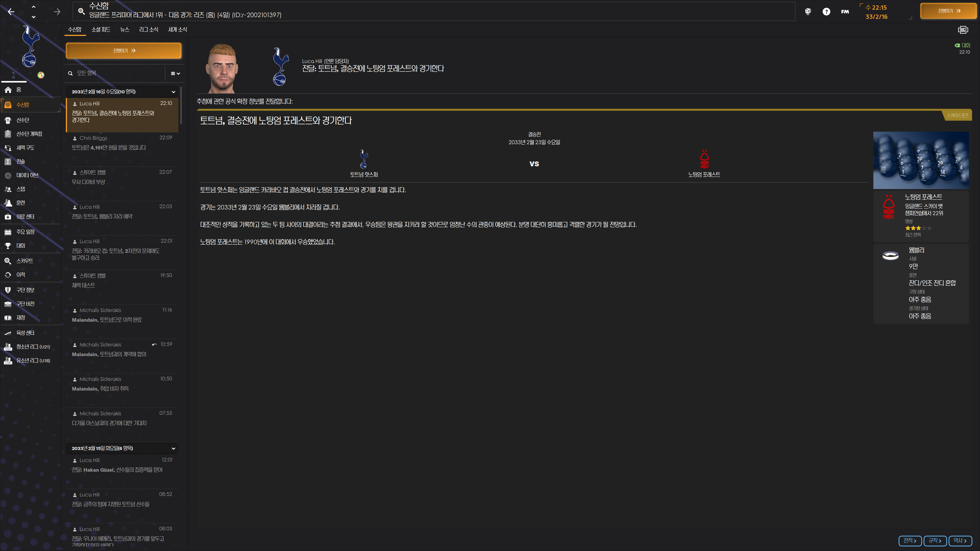Click the cup draw balls thumbnail image
This screenshot has width=980, height=551.
coord(921,160)
